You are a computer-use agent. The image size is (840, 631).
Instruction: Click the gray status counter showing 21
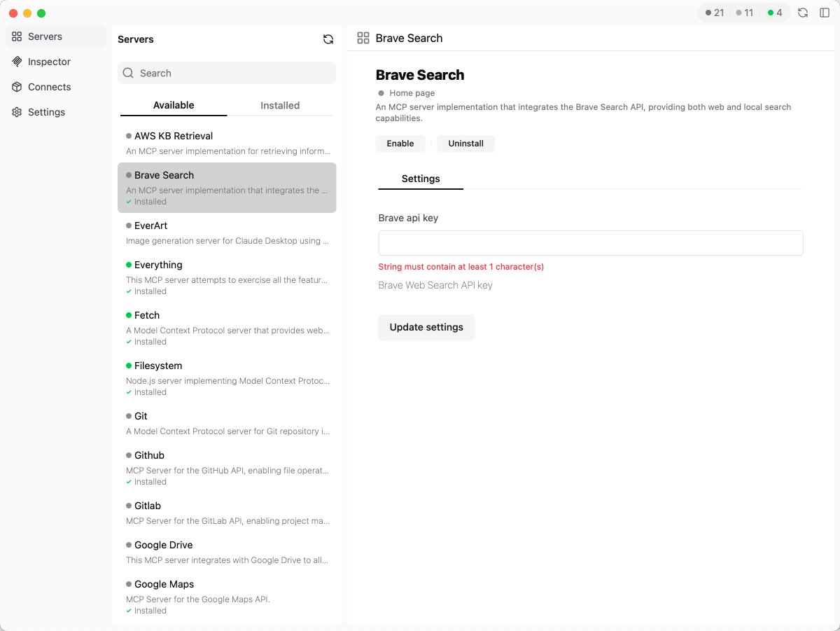click(x=714, y=13)
